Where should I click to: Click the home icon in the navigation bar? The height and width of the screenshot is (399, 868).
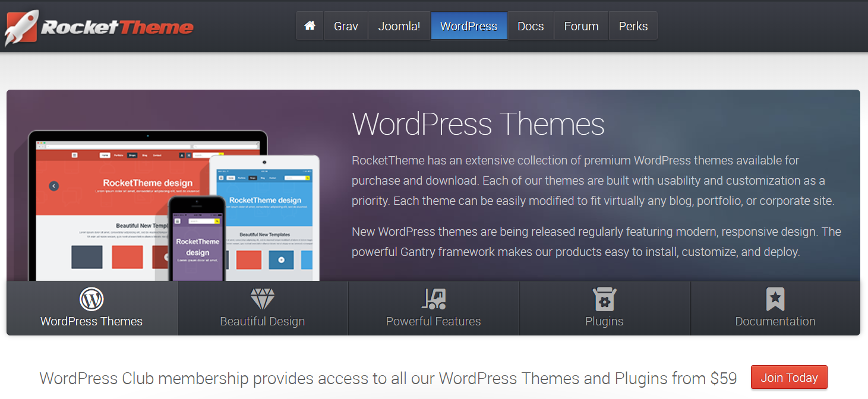coord(309,26)
